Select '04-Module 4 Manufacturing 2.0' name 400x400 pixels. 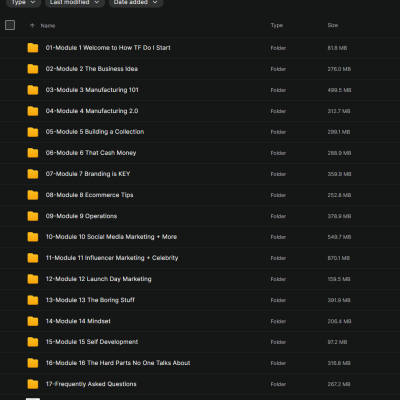(x=92, y=111)
